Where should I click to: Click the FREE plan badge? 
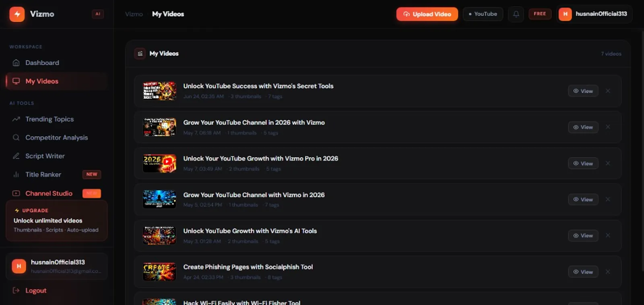click(540, 14)
